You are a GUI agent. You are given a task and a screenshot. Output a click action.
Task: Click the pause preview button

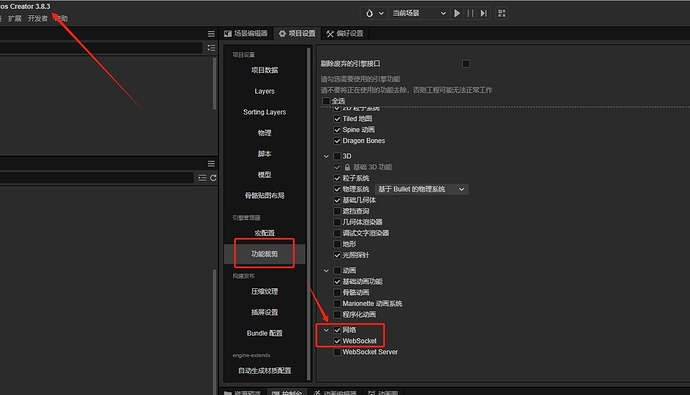click(470, 13)
